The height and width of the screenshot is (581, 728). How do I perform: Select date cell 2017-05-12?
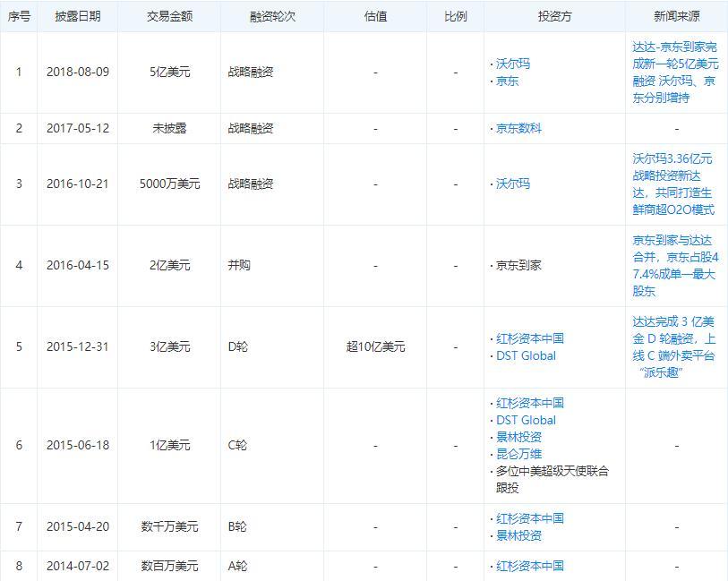(78, 128)
